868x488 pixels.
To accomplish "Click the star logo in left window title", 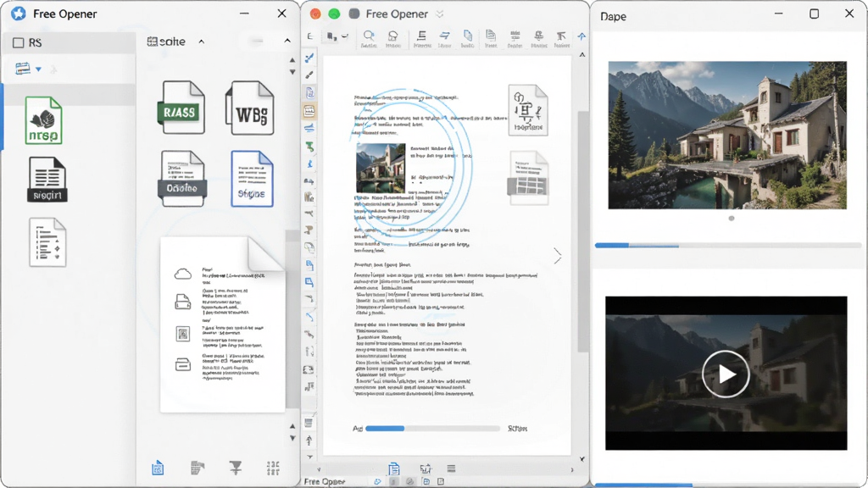I will pyautogui.click(x=19, y=14).
